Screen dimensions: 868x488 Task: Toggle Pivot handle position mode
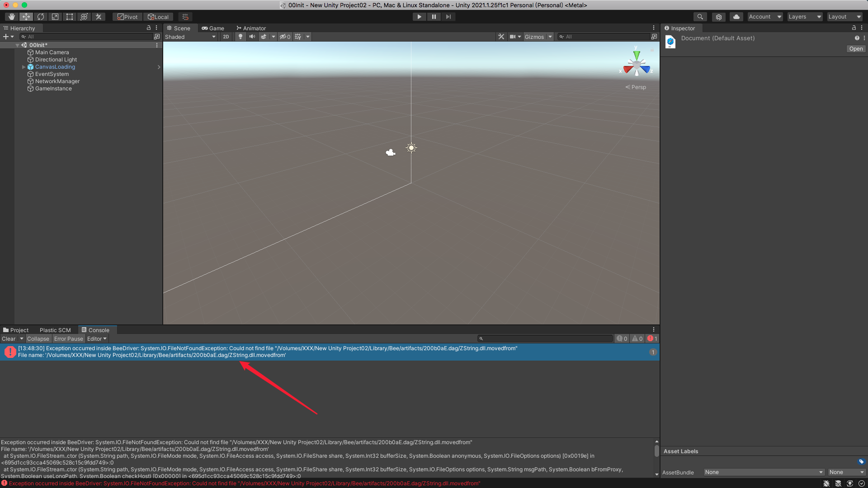click(127, 17)
